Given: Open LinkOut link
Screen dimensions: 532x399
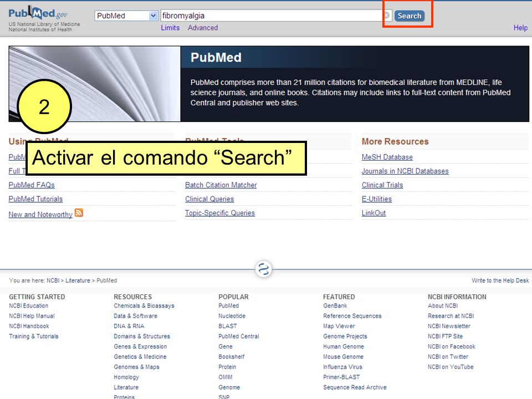Looking at the screenshot, I should 374,213.
